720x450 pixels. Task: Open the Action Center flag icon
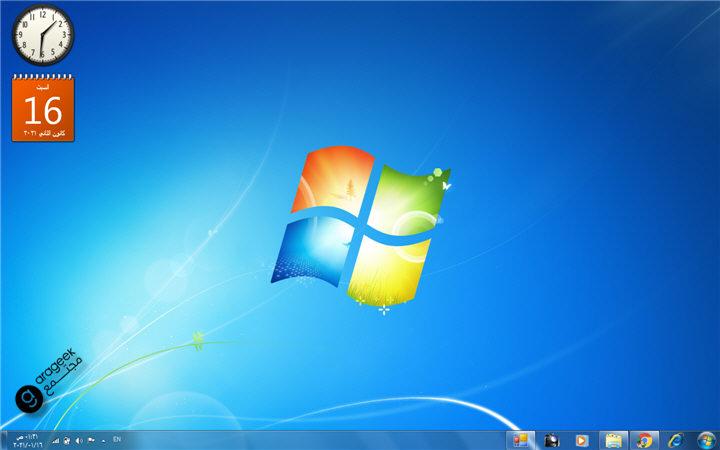pos(91,440)
